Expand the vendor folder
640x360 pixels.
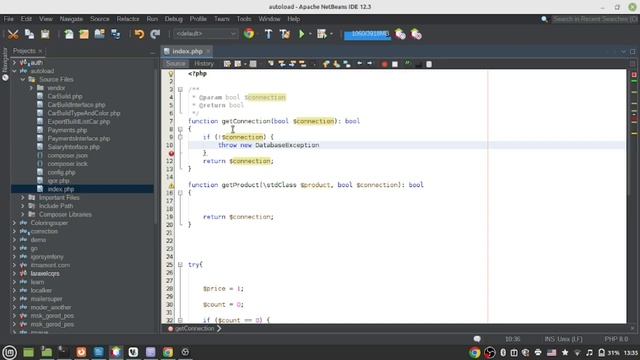[x=31, y=88]
